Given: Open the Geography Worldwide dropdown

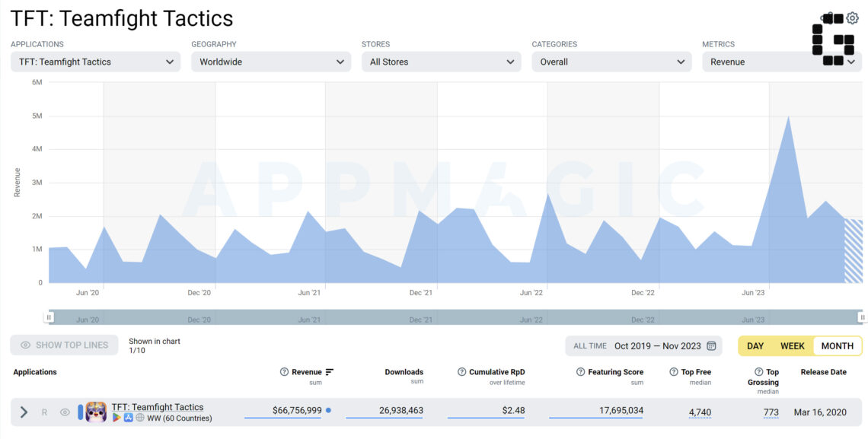Looking at the screenshot, I should 271,62.
